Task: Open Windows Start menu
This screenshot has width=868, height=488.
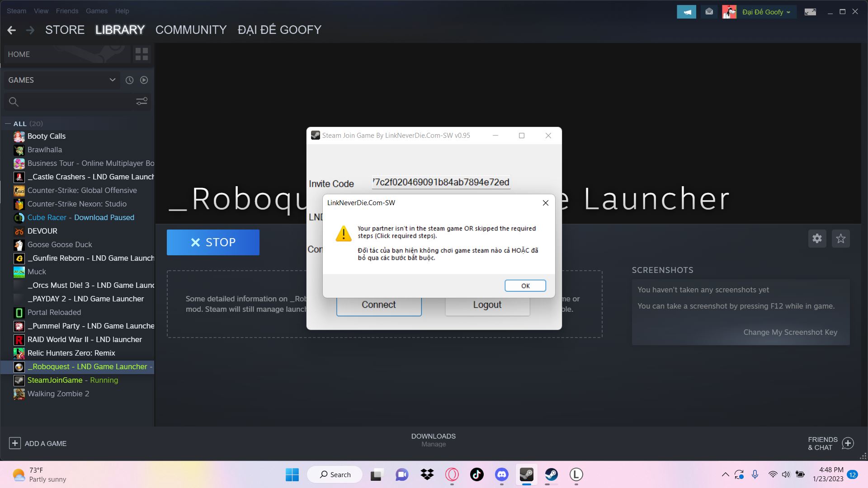Action: [292, 474]
